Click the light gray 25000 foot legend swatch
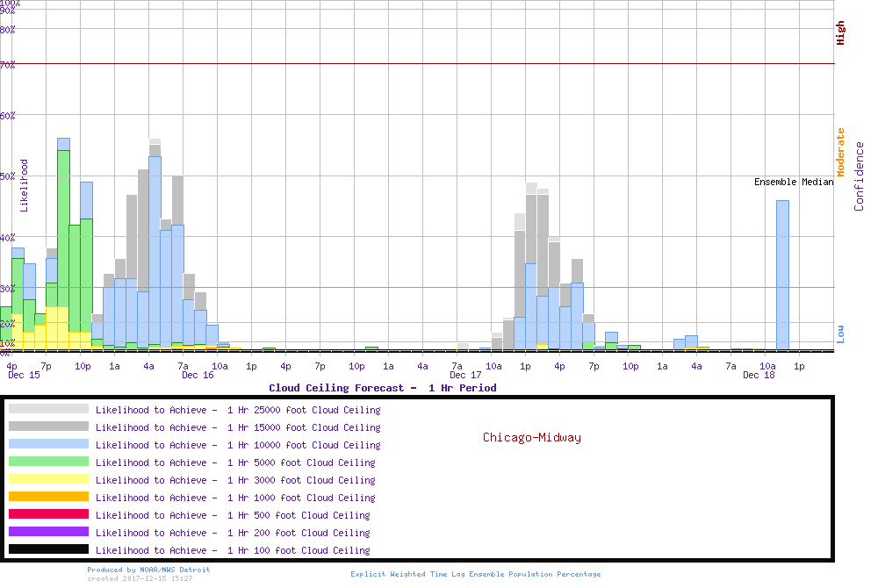This screenshot has height=588, width=878. [x=48, y=409]
